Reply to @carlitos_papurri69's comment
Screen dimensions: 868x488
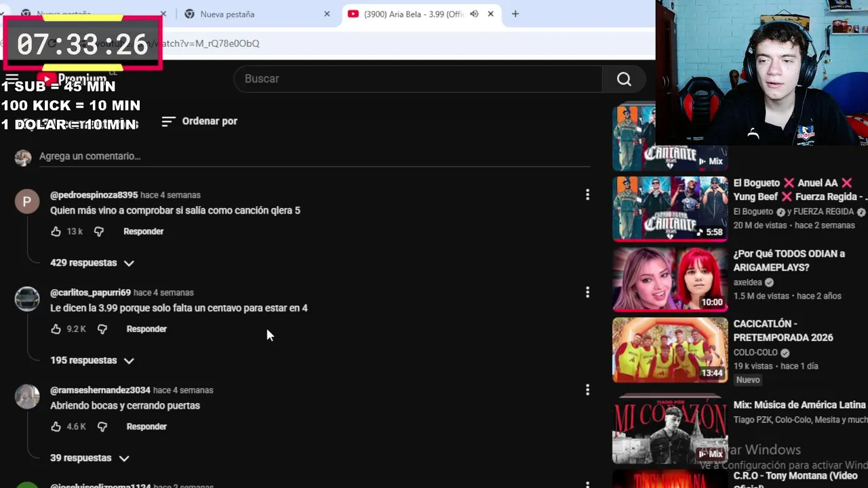(146, 329)
